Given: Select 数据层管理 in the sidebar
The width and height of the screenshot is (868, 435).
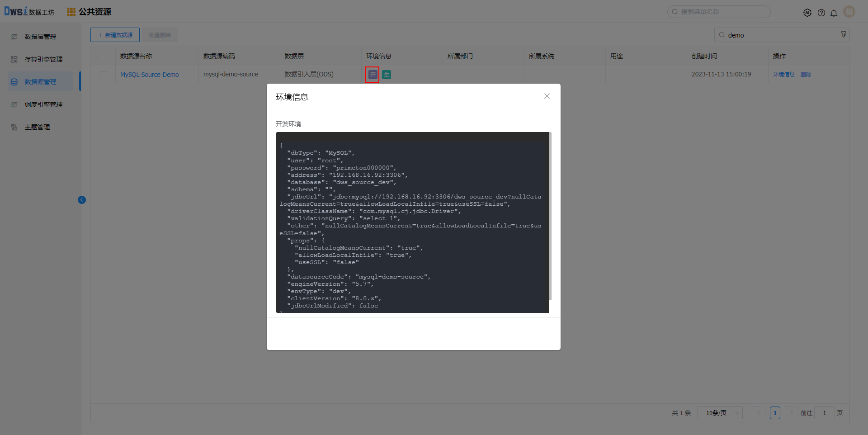Looking at the screenshot, I should tap(40, 37).
